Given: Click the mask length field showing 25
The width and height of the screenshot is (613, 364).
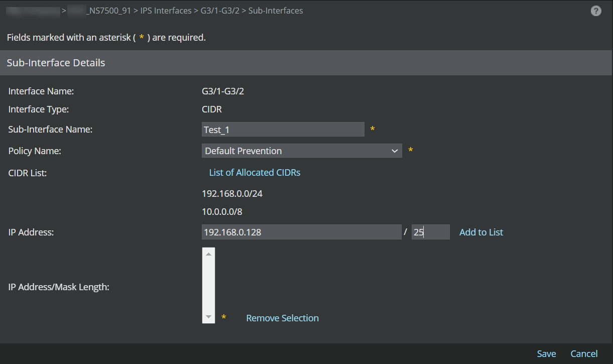Looking at the screenshot, I should (x=430, y=232).
